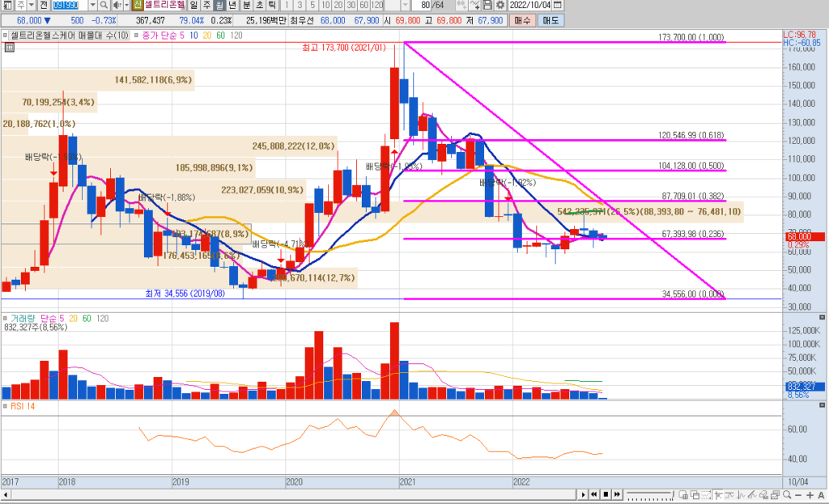Click the speaker sound icon

(117, 6)
